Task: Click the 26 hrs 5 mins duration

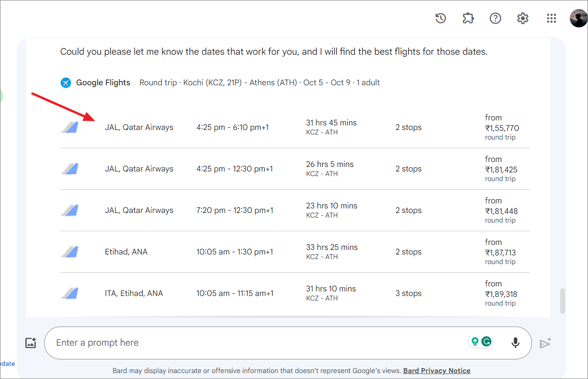Action: click(x=330, y=164)
